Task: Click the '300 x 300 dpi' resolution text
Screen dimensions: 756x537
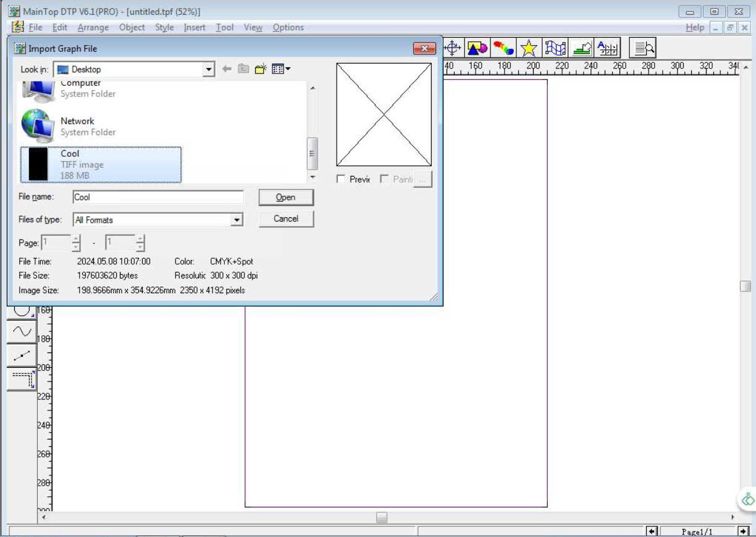Action: [234, 276]
